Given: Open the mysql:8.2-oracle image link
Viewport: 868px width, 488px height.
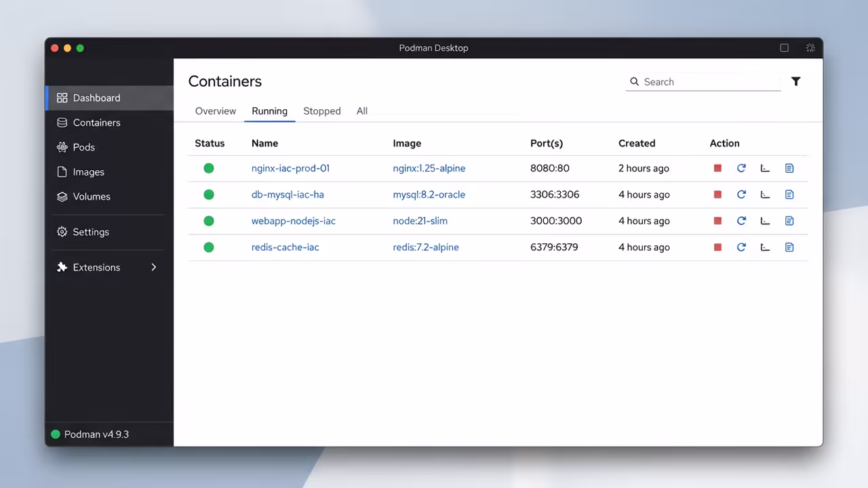Looking at the screenshot, I should pyautogui.click(x=429, y=195).
